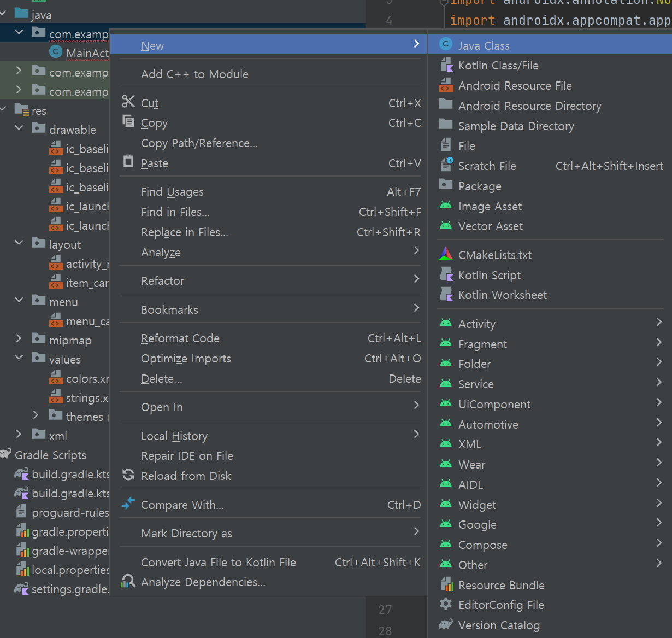Click the Version Catalog elephant icon
The image size is (672, 638).
click(446, 624)
